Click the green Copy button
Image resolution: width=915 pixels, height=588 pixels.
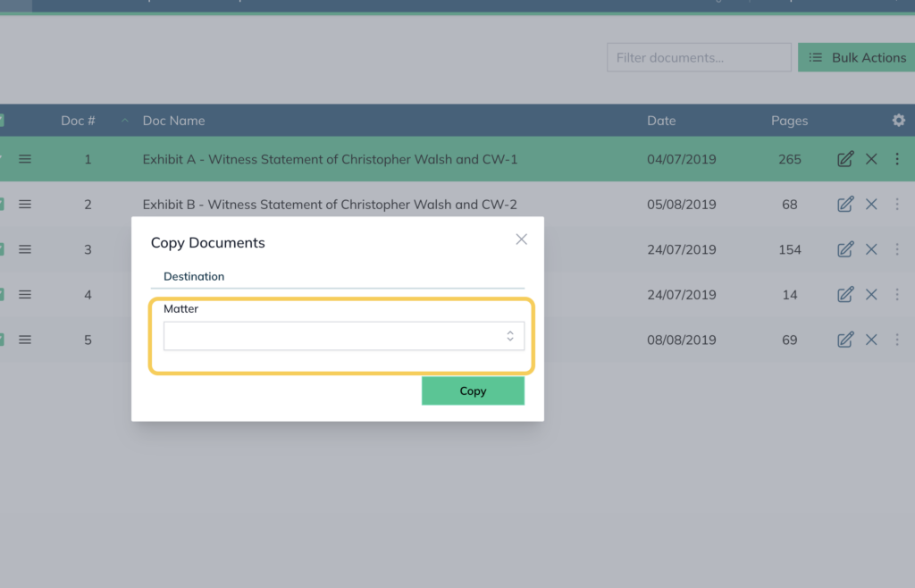[473, 391]
